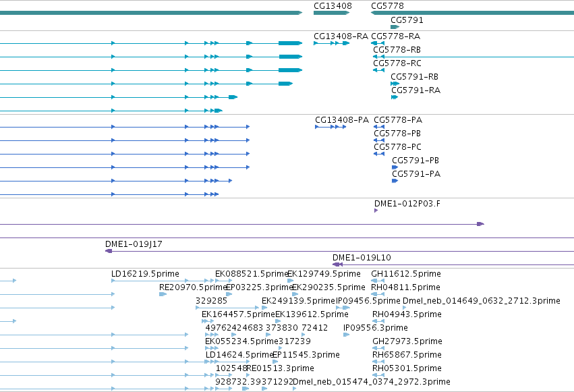Click the DME1-012P03.F feature
574x392 pixels.
pos(376,211)
